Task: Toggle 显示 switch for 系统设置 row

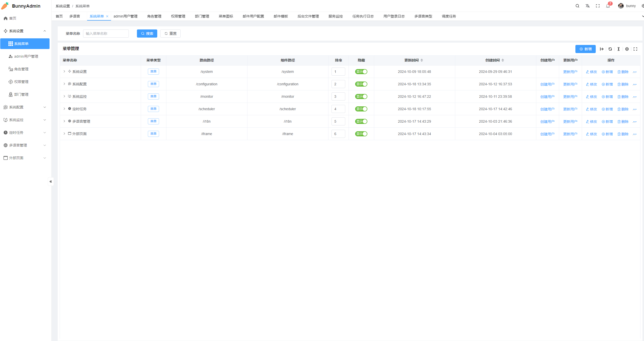Action: pyautogui.click(x=361, y=72)
